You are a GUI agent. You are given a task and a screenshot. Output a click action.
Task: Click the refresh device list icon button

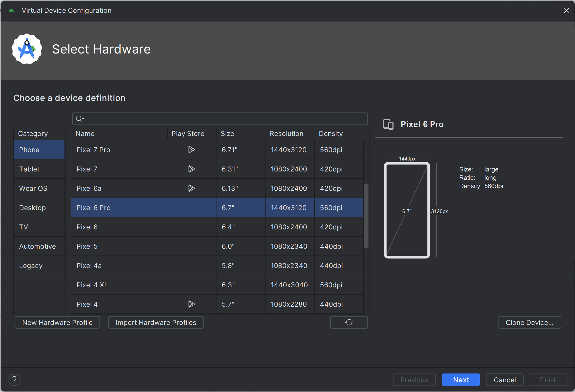tap(349, 322)
